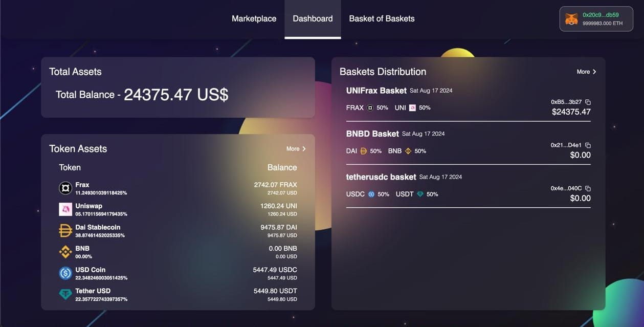Click UNIFrax Basket value $24375.47

click(x=571, y=112)
